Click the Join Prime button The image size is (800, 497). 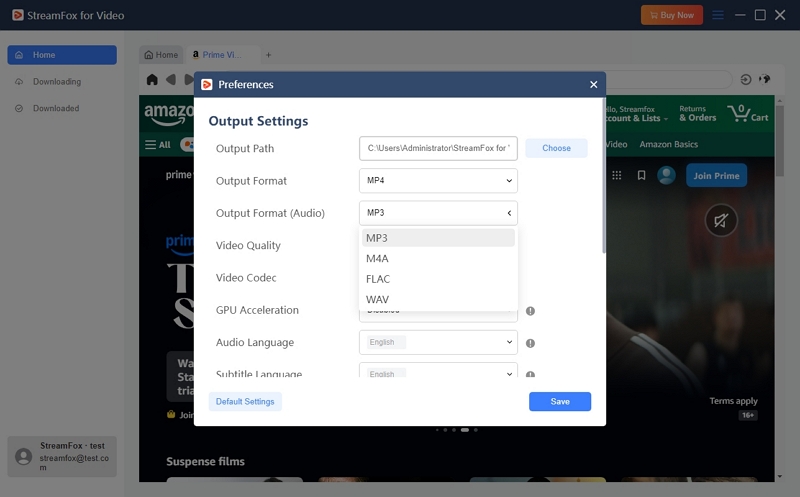(716, 176)
